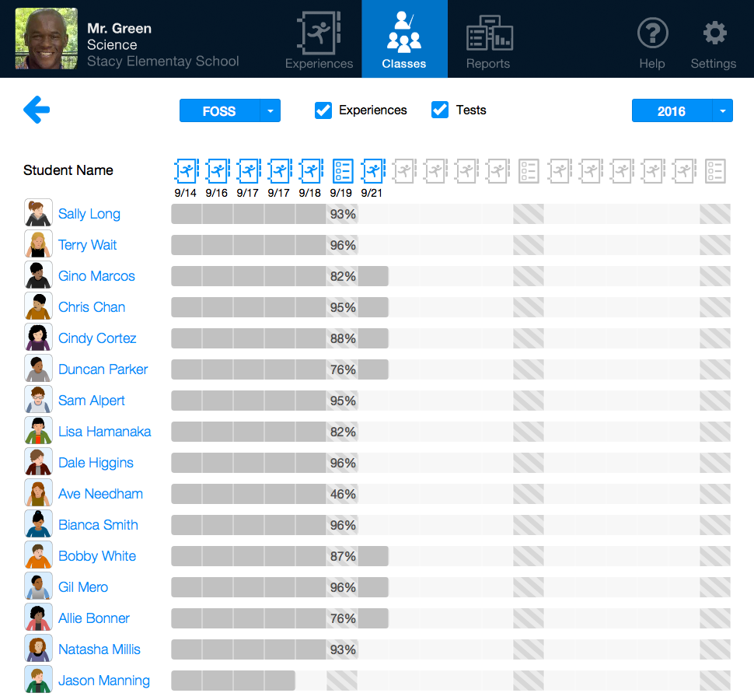Open Bianca Smith's student link
The height and width of the screenshot is (700, 754).
(x=98, y=525)
